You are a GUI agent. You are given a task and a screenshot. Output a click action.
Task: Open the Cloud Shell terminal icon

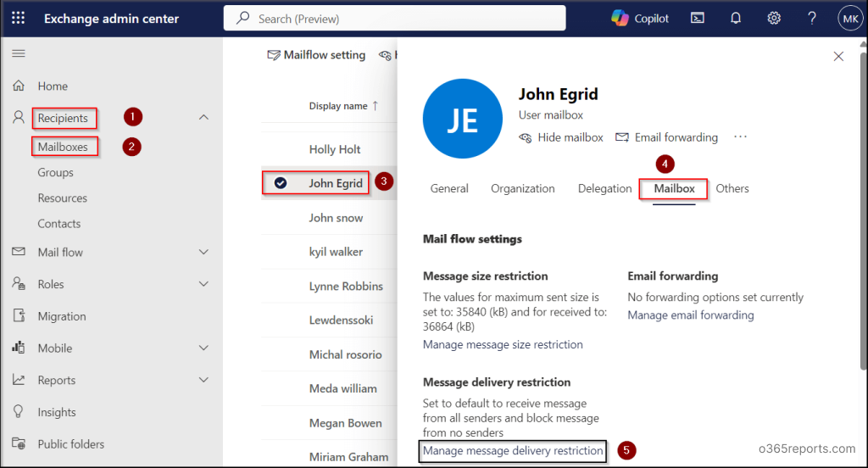coord(698,19)
